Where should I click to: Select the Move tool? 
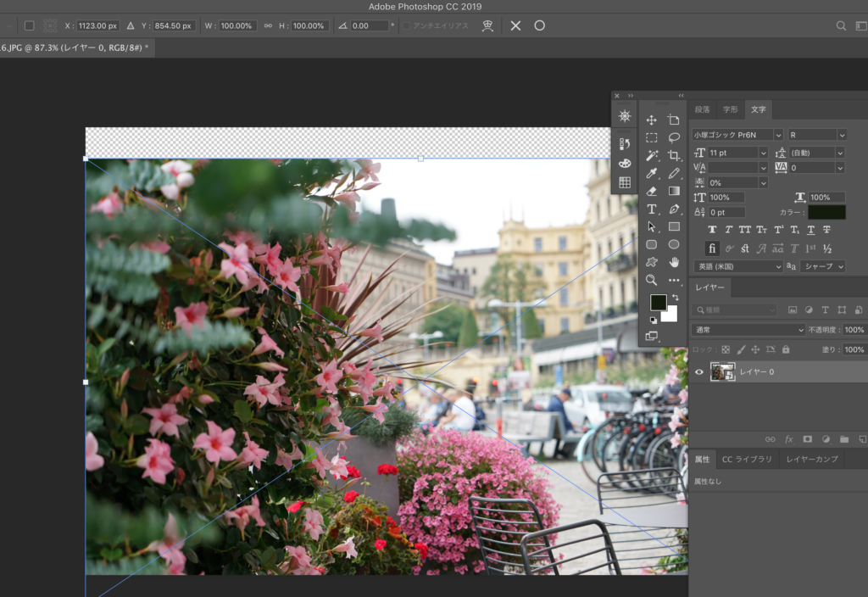point(652,120)
